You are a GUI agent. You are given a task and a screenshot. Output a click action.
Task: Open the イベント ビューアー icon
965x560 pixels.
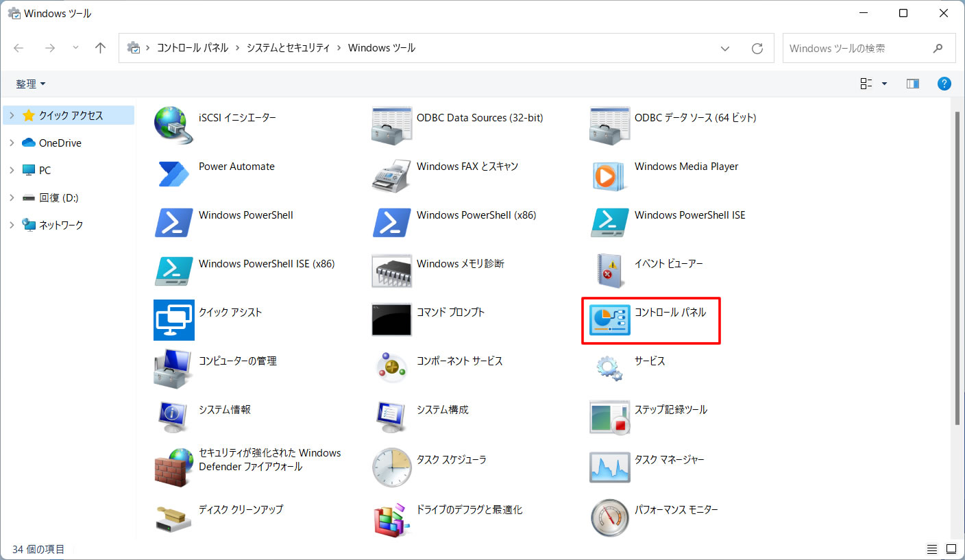coord(609,271)
